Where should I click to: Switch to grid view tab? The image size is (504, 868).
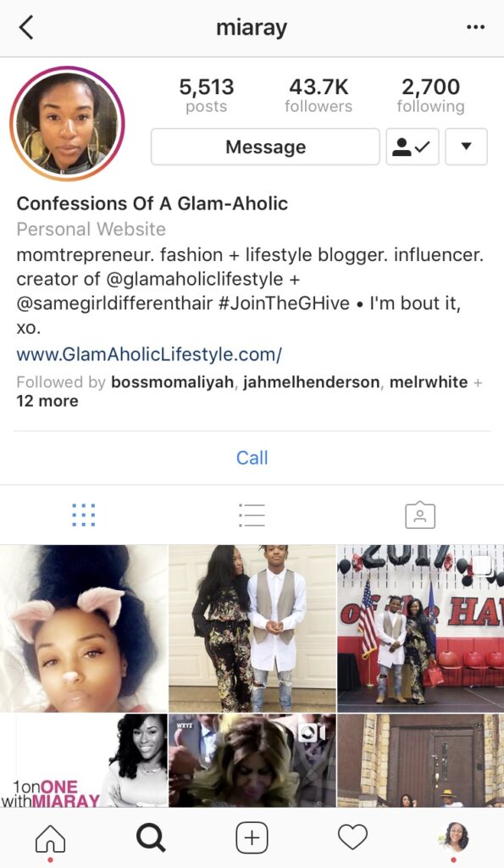(x=84, y=515)
